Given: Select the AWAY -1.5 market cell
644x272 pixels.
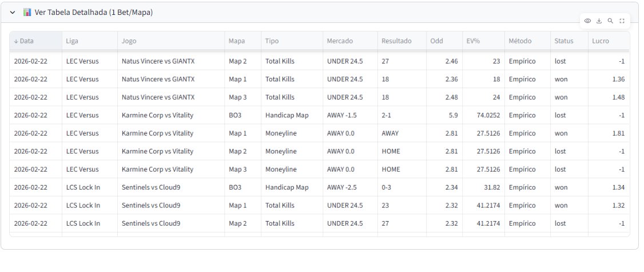Looking at the screenshot, I should click(350, 115).
